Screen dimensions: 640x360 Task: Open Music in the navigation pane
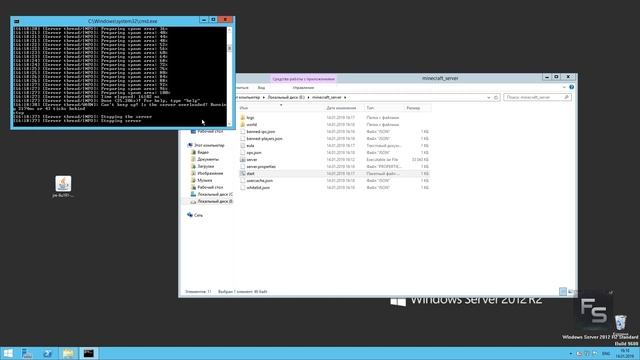pos(204,180)
